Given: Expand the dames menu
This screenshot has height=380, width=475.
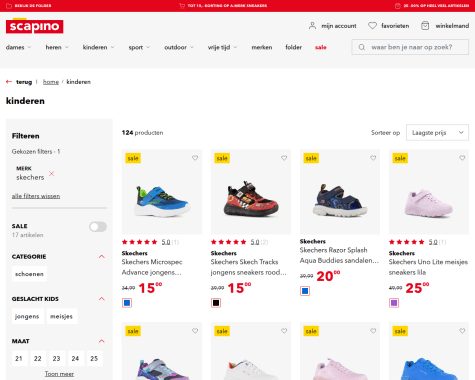Looking at the screenshot, I should coord(19,47).
